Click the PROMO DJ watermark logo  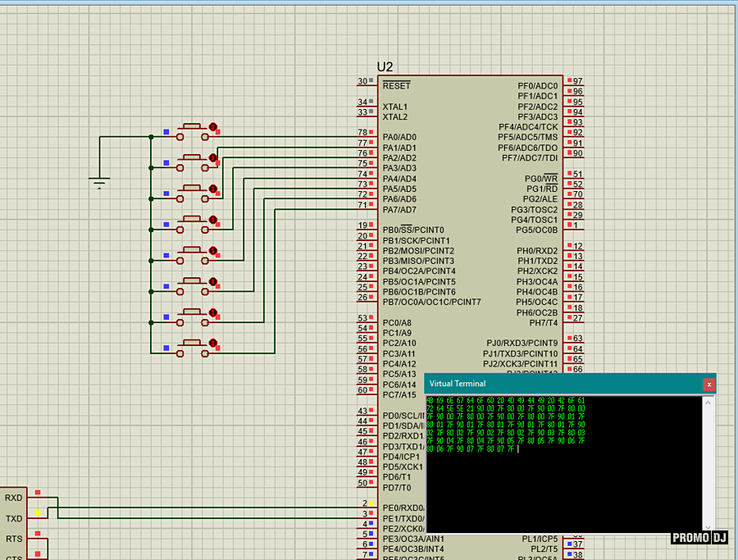click(699, 538)
